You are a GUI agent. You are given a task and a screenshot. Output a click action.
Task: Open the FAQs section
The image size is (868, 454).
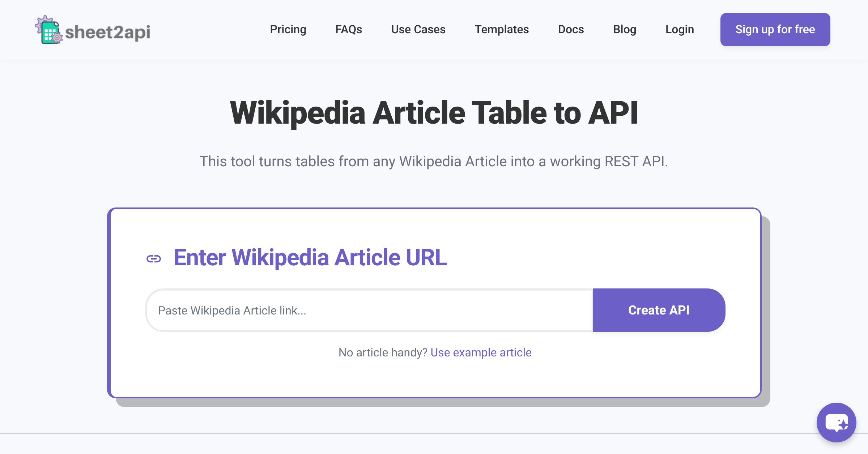[349, 29]
